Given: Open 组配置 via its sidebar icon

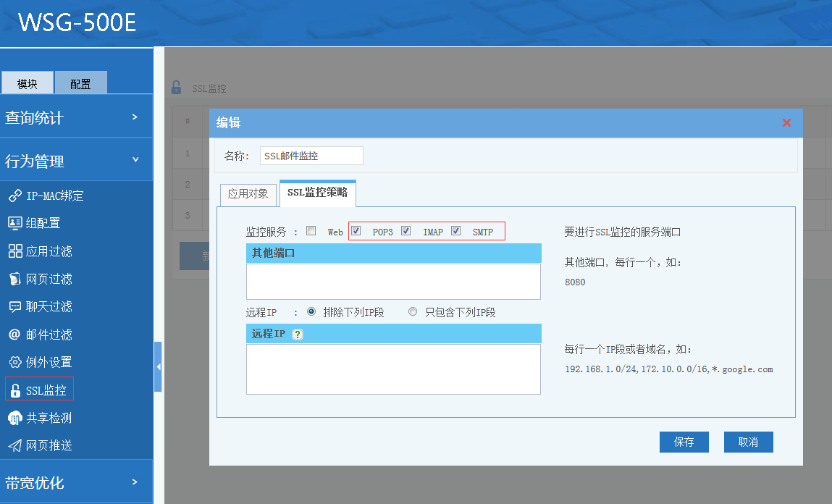Looking at the screenshot, I should point(14,223).
